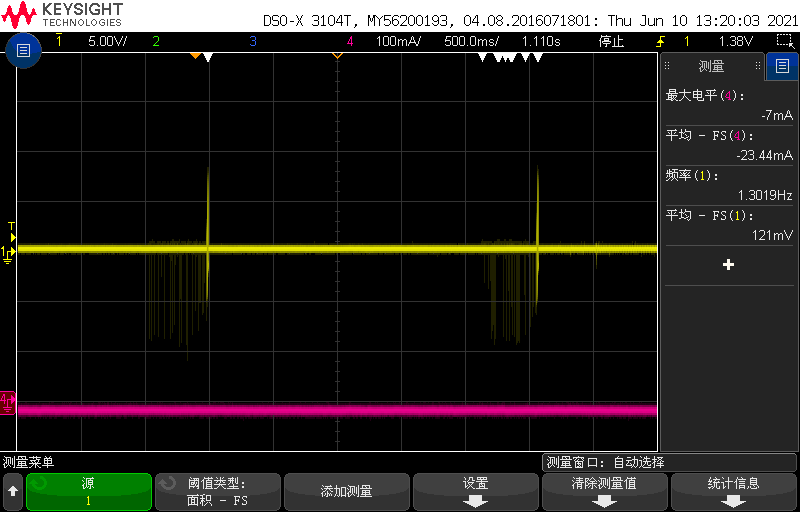Tap the 添加测量 softkey

346,492
